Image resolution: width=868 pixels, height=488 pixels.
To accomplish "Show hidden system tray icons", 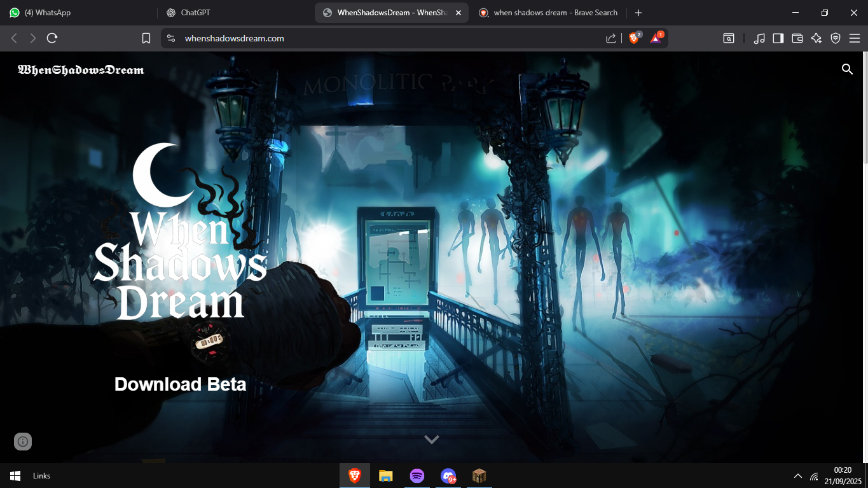I will [x=798, y=476].
